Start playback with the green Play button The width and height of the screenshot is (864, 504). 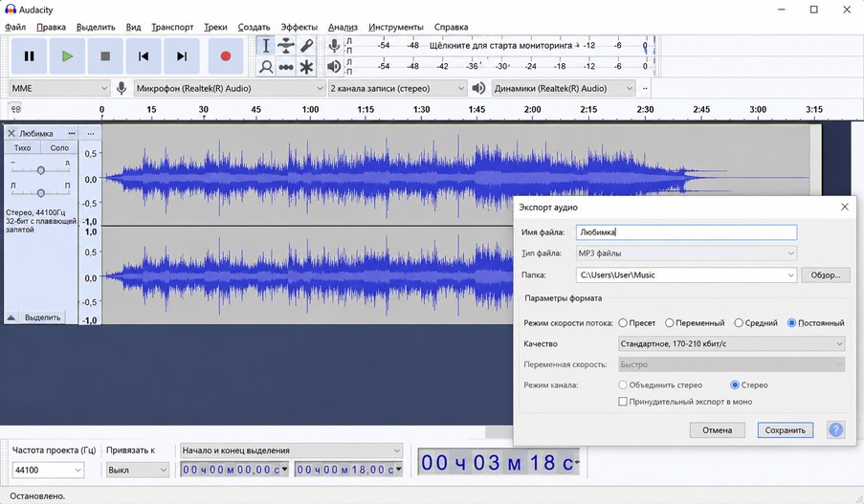click(67, 56)
